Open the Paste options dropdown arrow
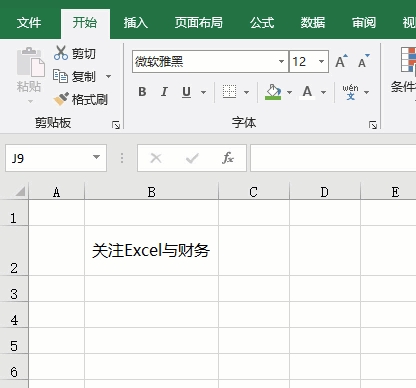Viewport: 416px width, 388px height. coord(30,101)
